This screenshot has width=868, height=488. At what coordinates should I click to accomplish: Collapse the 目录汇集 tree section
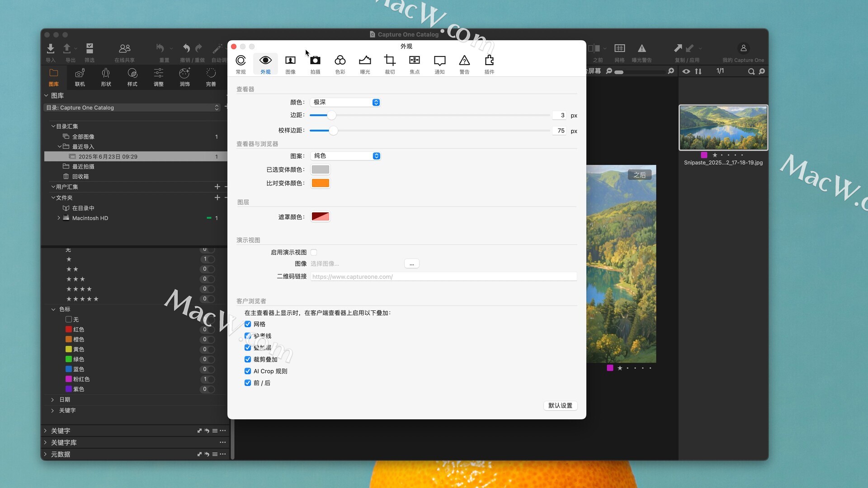tap(53, 127)
